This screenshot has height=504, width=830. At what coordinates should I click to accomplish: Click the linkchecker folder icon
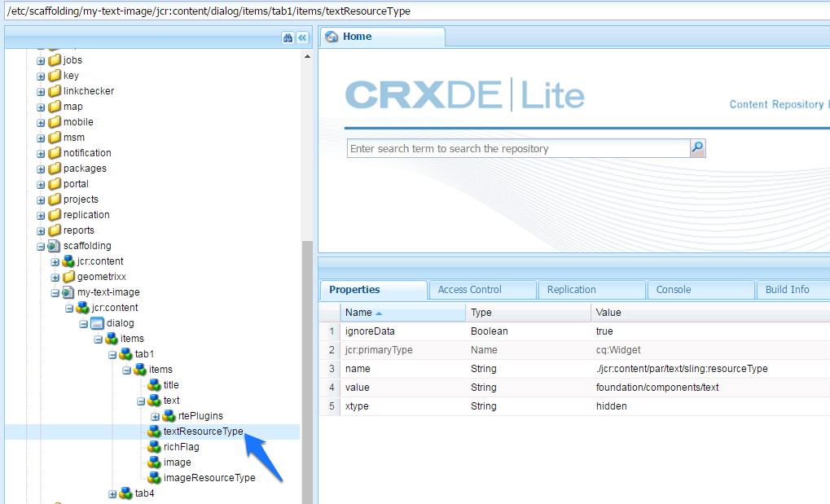point(54,91)
